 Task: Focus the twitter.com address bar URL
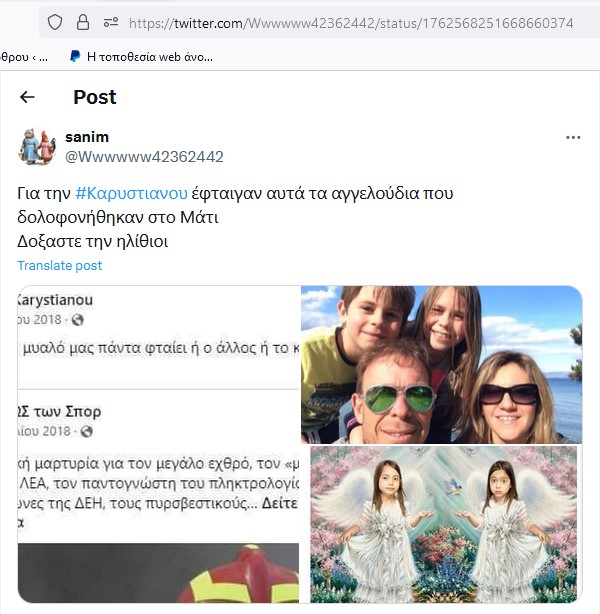(x=351, y=23)
